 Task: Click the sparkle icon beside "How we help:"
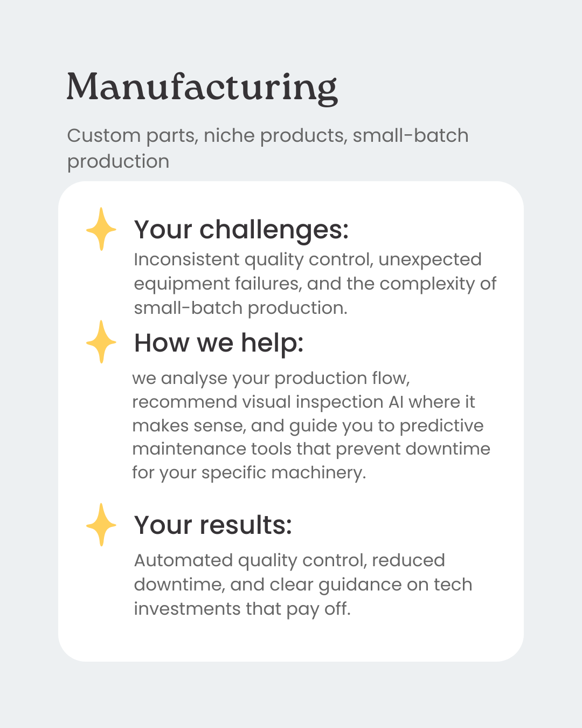pos(101,342)
